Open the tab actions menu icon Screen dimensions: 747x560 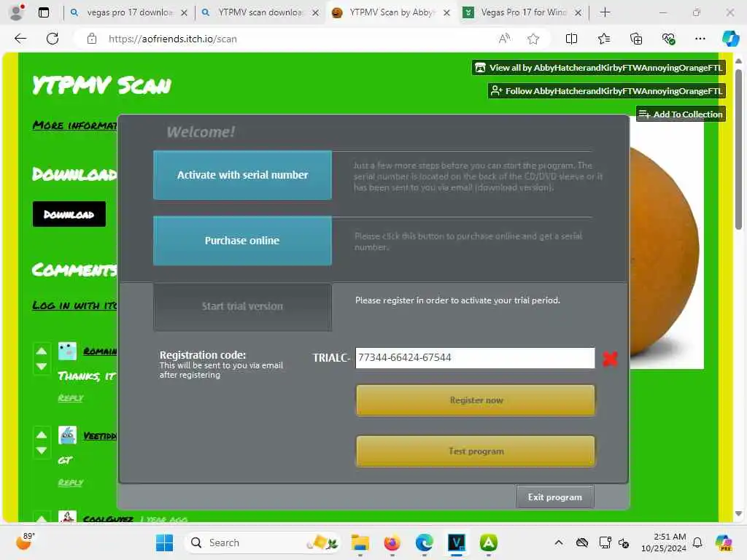(x=43, y=12)
